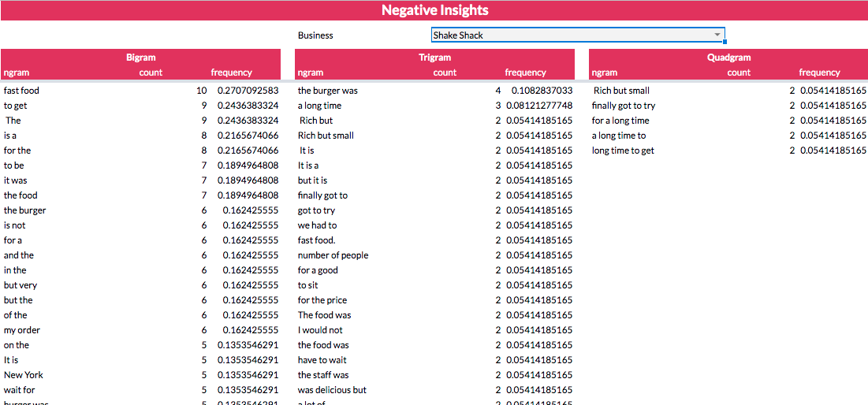Click the 'to be' bigram cell
868x405 pixels.
(x=14, y=165)
